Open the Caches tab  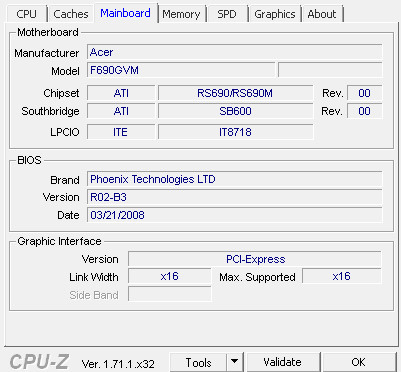(x=71, y=14)
